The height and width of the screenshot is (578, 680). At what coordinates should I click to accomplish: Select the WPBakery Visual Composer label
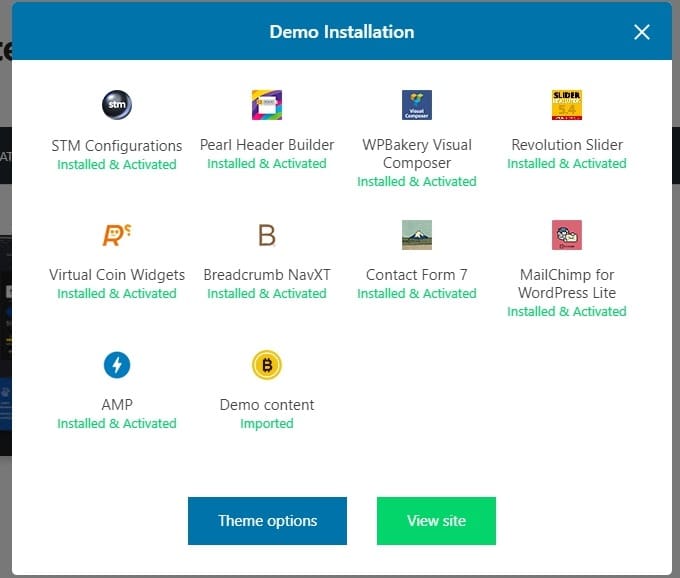tap(417, 153)
